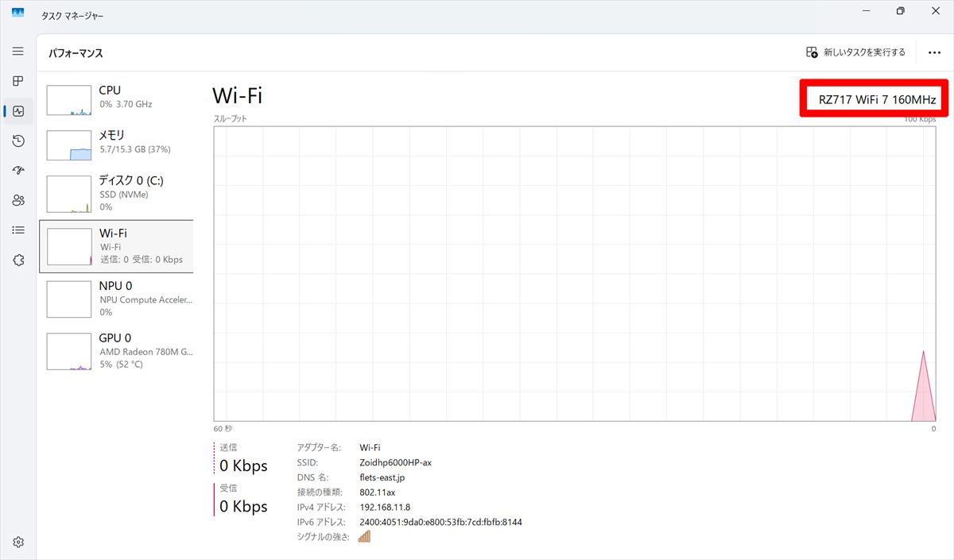Click the Wi-Fi signal strength bars icon
Screen dimensions: 954x560
(x=364, y=537)
